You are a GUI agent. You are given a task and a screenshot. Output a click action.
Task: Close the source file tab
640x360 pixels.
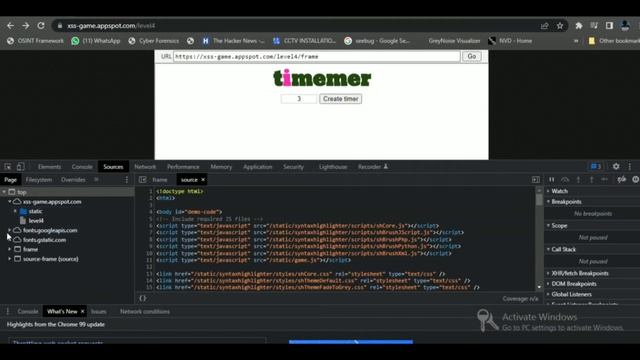click(203, 180)
